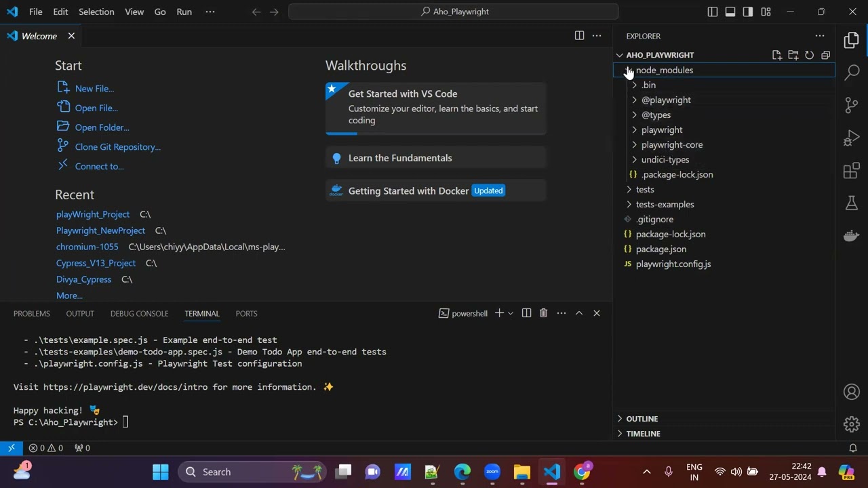
Task: Customize layout from title bar icon
Action: (x=766, y=12)
